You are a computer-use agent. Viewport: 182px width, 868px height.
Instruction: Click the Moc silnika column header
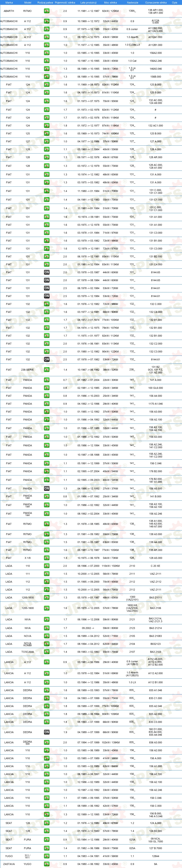[110, 2]
